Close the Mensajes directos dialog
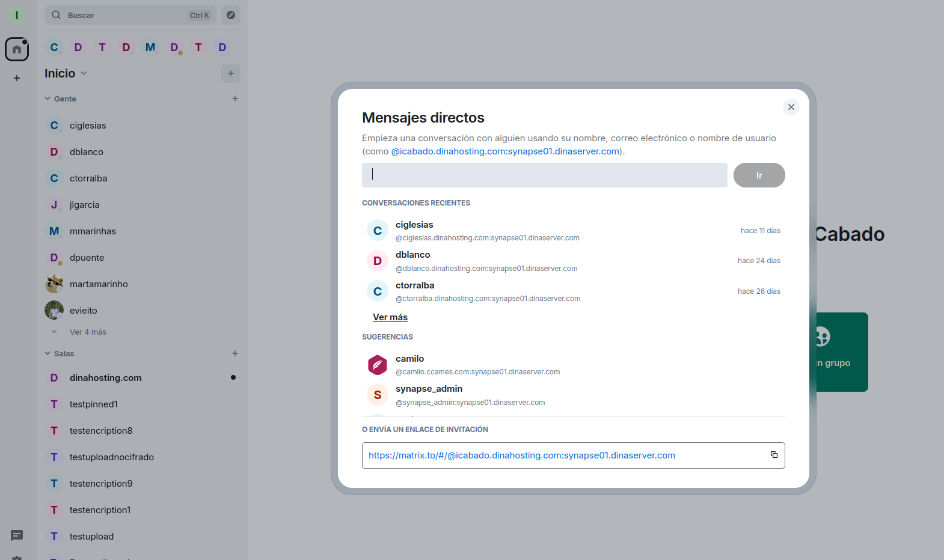Viewport: 944px width, 560px height. click(791, 107)
